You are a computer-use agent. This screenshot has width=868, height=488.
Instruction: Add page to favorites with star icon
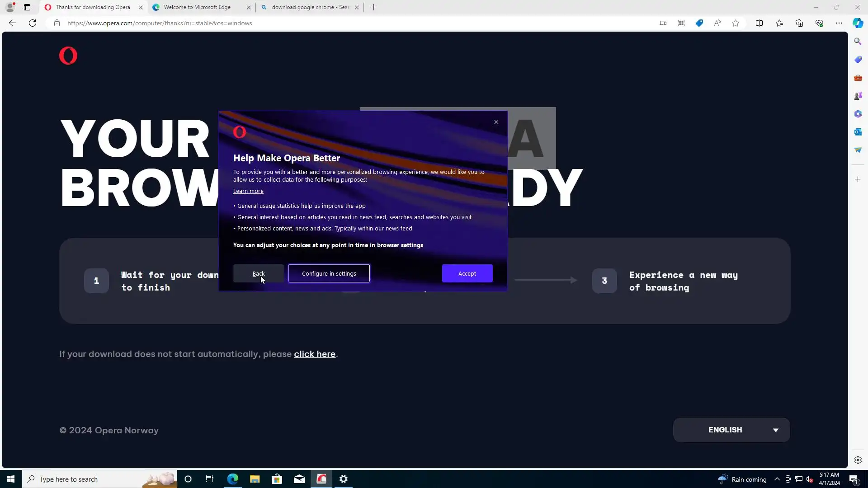(736, 23)
